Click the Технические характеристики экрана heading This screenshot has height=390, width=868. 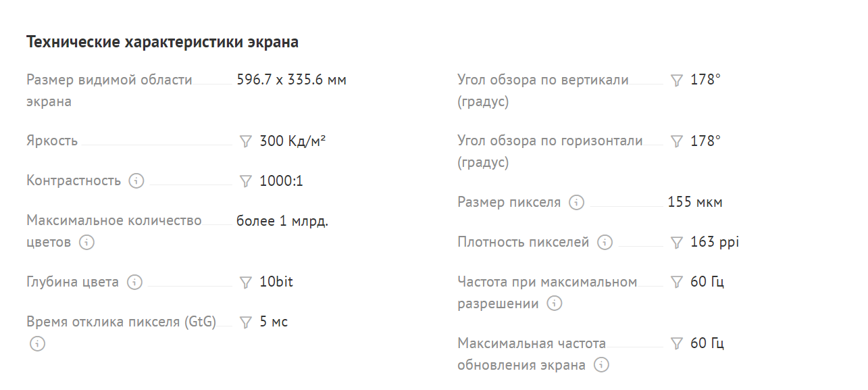(163, 42)
